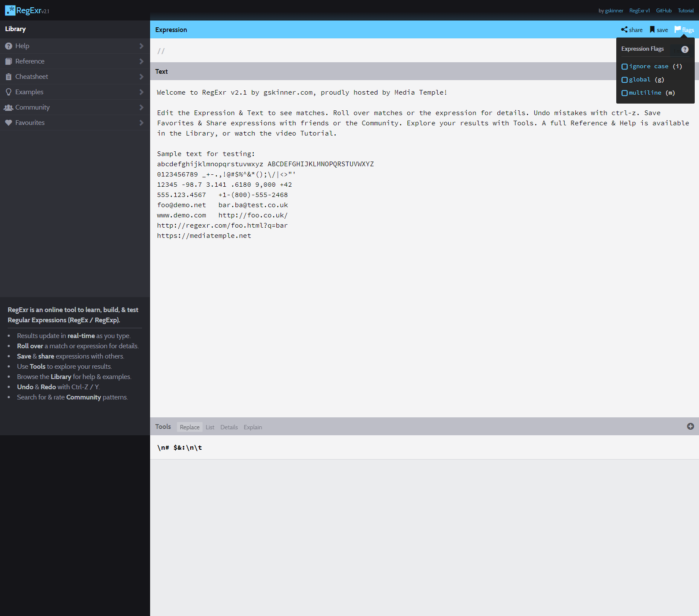
Task: Click the Examples lightbulb icon
Action: click(x=9, y=92)
